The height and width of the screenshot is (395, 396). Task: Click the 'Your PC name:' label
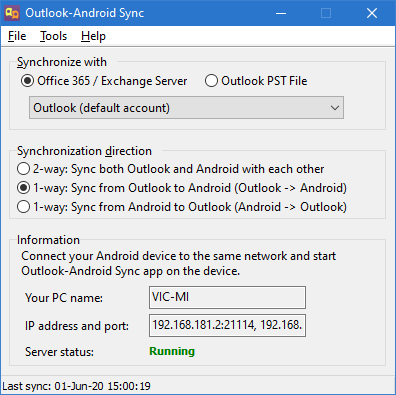(64, 298)
